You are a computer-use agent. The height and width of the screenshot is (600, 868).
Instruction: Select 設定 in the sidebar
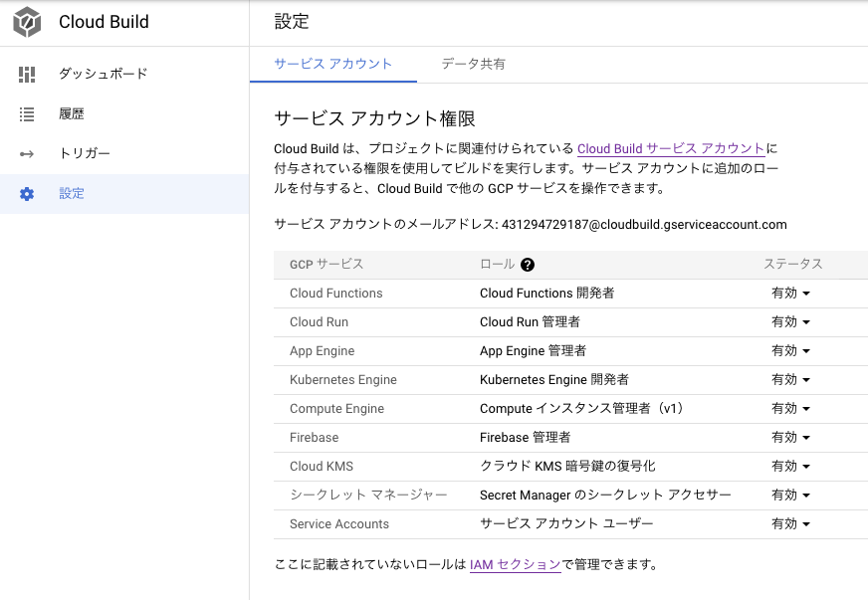[124, 194]
